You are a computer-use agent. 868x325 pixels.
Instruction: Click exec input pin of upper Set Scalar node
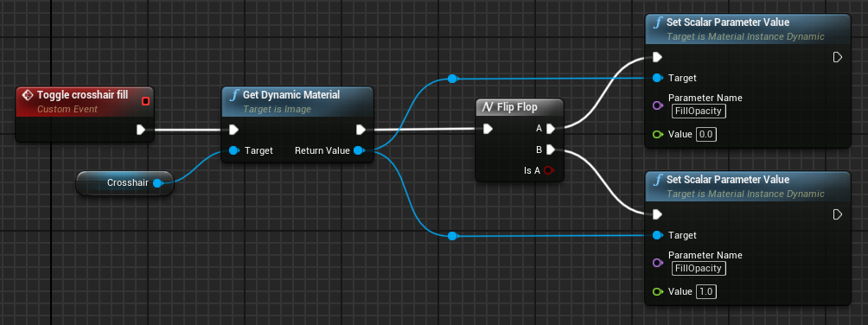click(657, 57)
